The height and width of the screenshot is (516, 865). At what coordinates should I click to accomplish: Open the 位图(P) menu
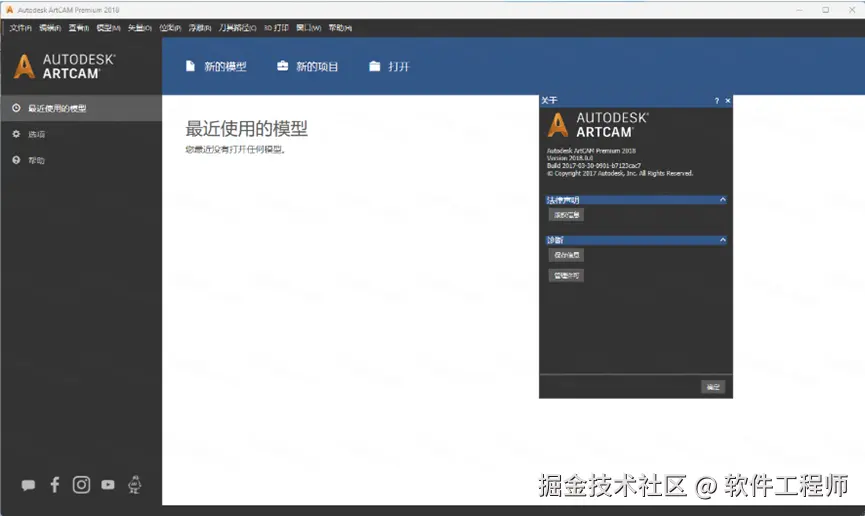point(170,28)
